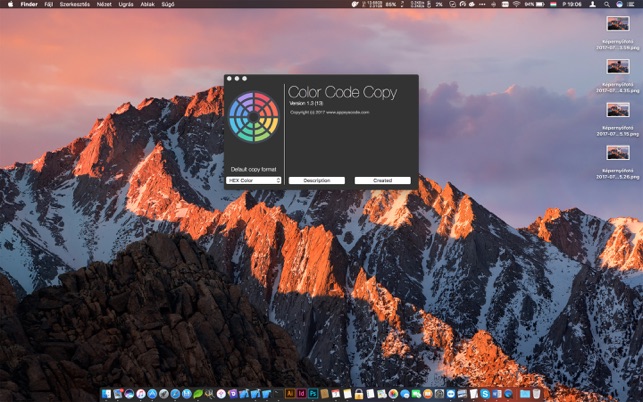Click the Spotlight search magnifier icon
The image size is (643, 402).
(607, 4)
